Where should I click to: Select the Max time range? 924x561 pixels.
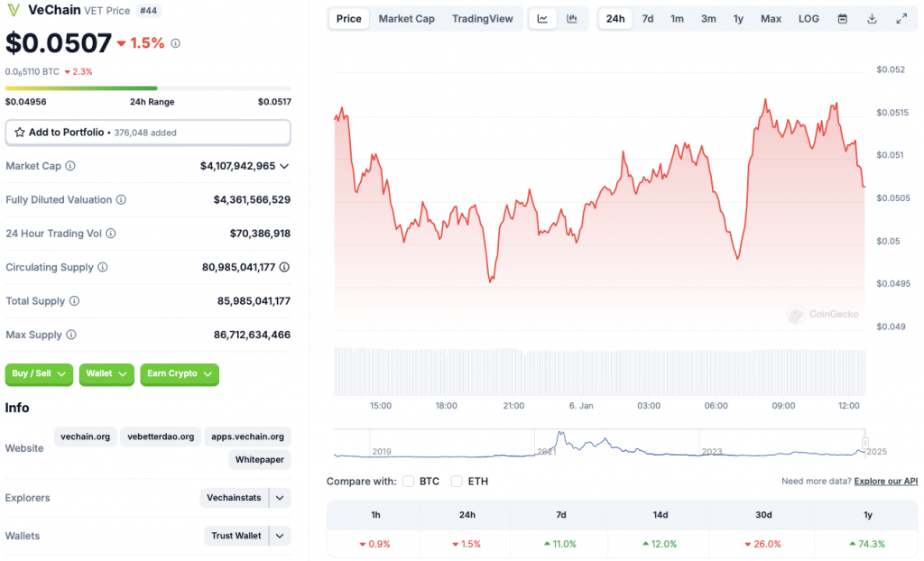coord(771,19)
